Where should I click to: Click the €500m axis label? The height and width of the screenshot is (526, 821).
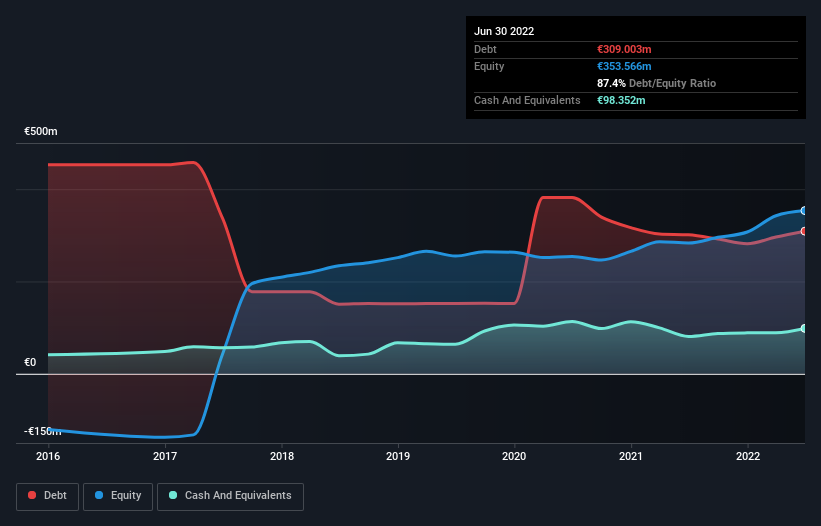click(x=41, y=131)
